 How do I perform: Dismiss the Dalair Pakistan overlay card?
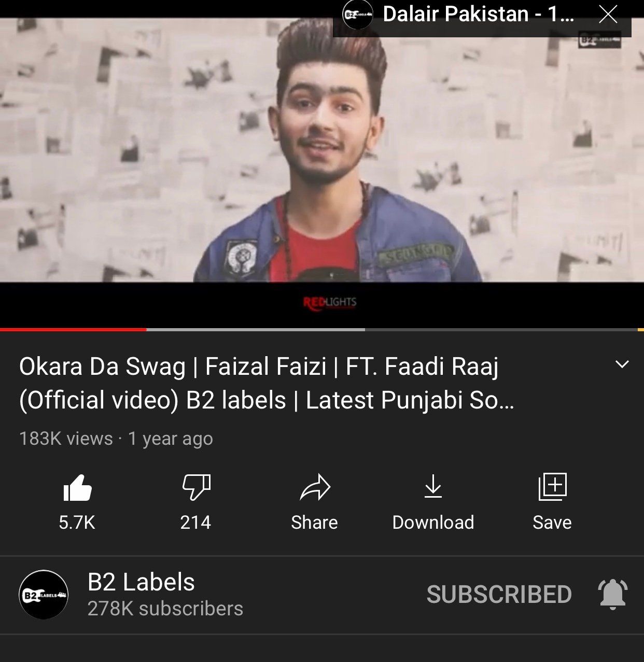(608, 15)
